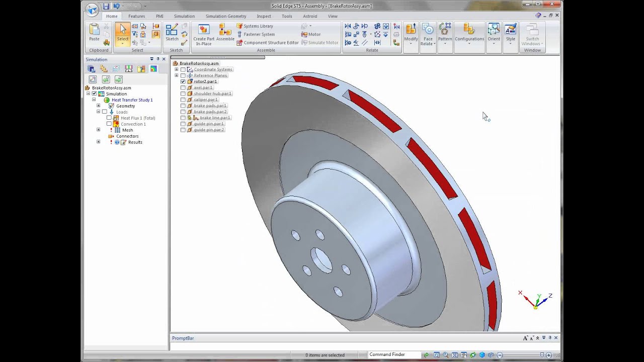Select Heat Transfer Study 1 in the tree

[x=132, y=100]
